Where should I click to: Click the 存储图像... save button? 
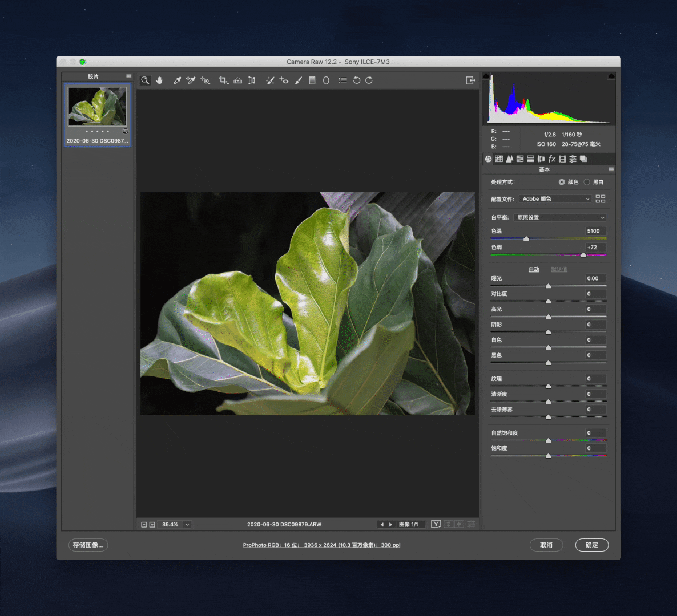click(x=88, y=545)
